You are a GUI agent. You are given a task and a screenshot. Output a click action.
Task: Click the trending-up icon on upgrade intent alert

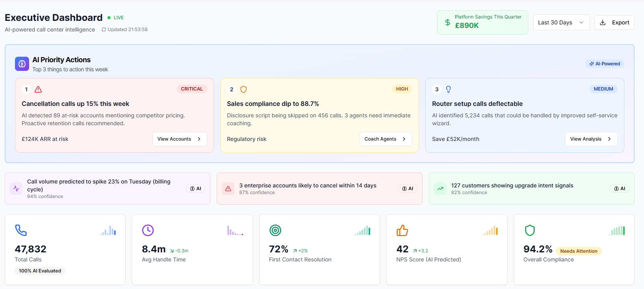[440, 189]
